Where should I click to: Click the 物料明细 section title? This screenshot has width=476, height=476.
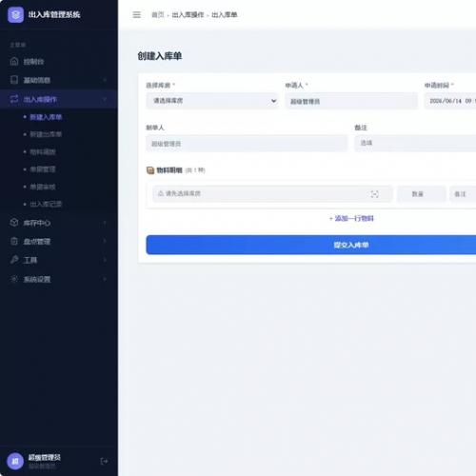(x=169, y=170)
